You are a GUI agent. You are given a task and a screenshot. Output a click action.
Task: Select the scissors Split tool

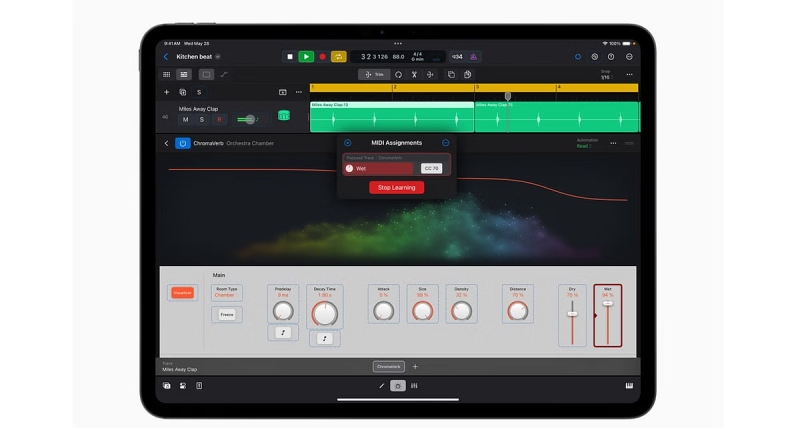[414, 74]
